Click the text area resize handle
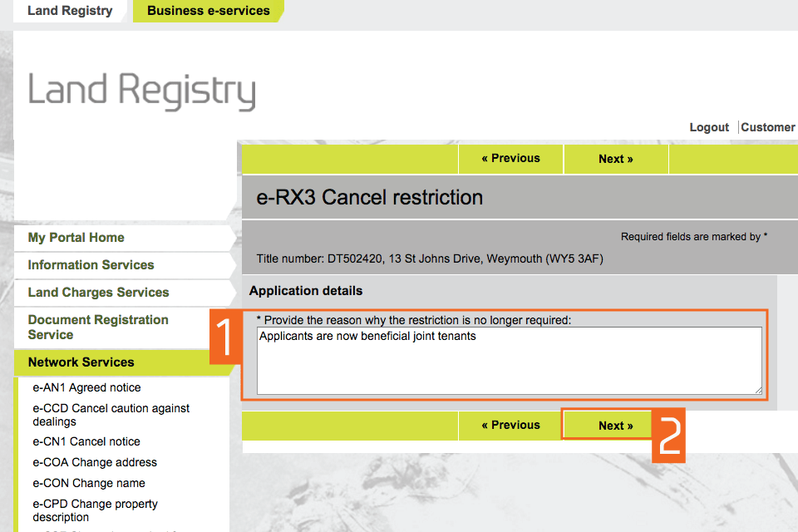The width and height of the screenshot is (798, 532). (757, 389)
